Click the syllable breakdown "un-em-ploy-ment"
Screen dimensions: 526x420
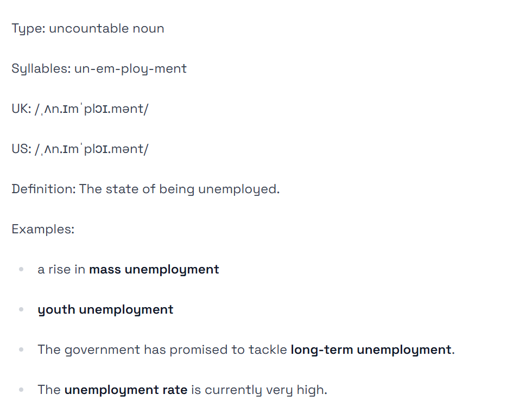point(130,69)
